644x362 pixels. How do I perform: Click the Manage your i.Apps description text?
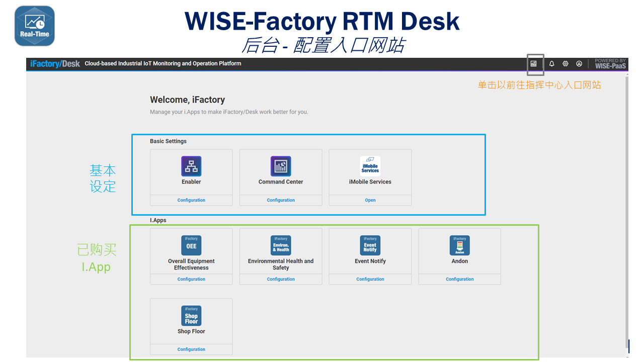(229, 112)
